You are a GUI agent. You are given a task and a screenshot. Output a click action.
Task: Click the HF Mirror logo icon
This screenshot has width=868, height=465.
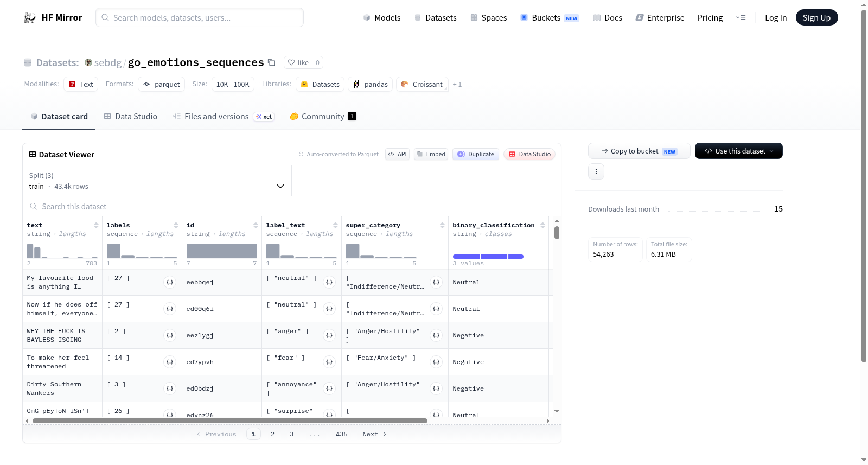coord(30,17)
